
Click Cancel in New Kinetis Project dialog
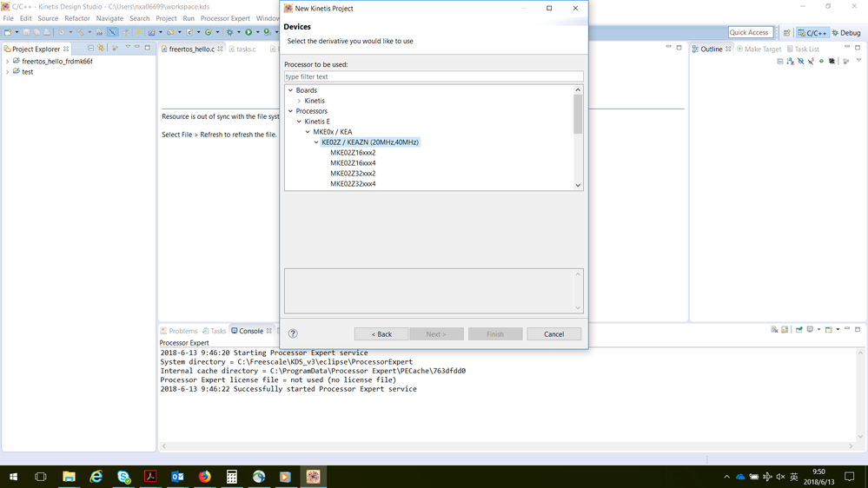click(553, 334)
